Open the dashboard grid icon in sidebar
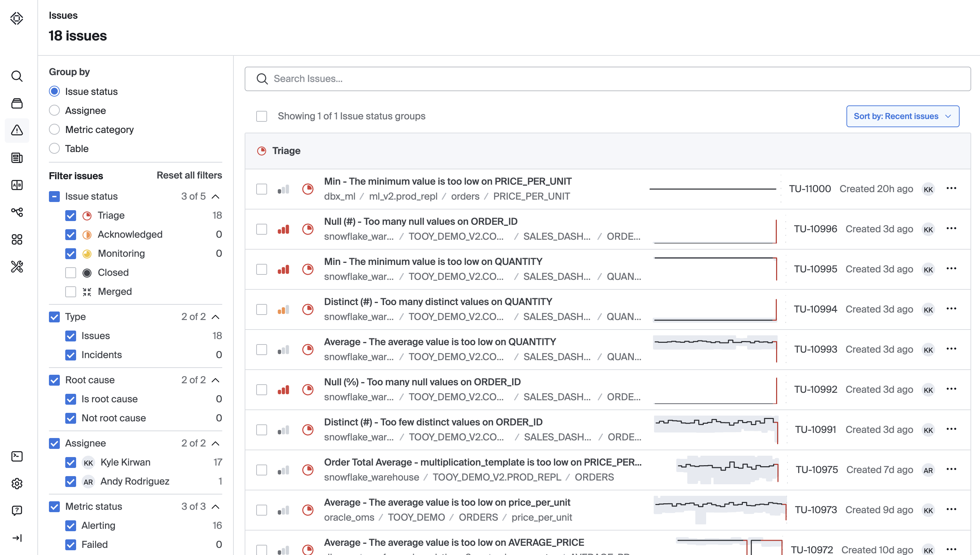Viewport: 980px width, 555px height. coord(17,239)
